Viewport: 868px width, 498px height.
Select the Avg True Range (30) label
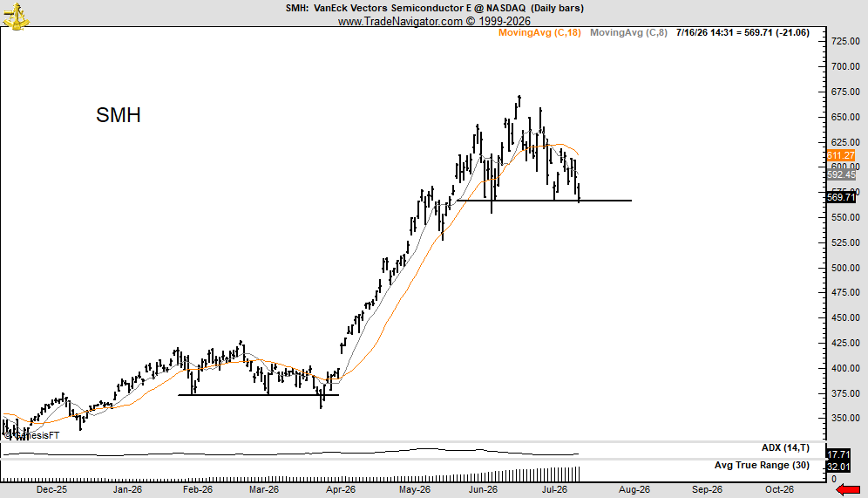[x=762, y=465]
